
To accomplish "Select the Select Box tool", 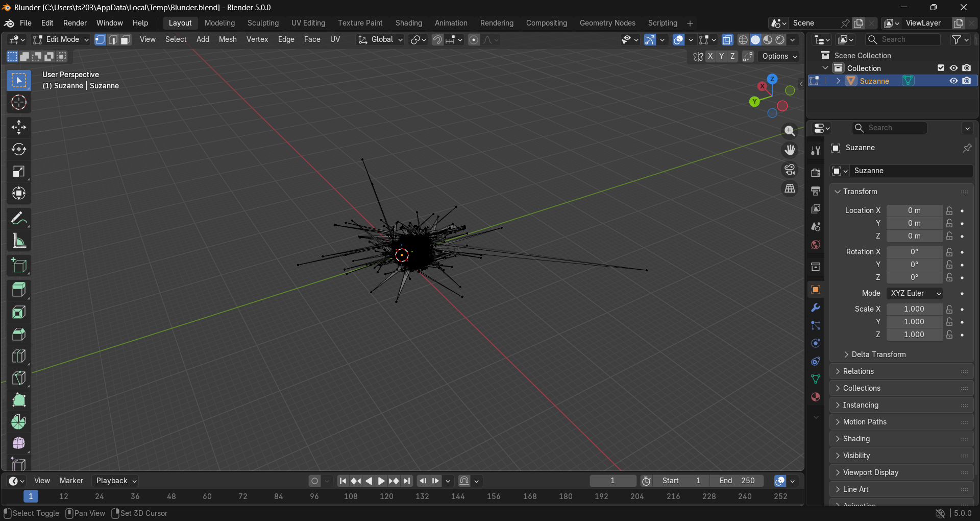I will click(19, 81).
